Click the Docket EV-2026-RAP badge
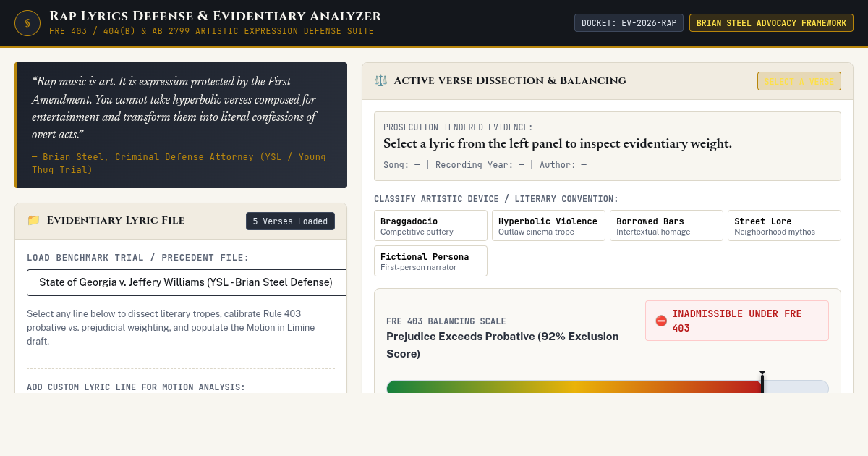The width and height of the screenshot is (868, 456). coord(629,23)
